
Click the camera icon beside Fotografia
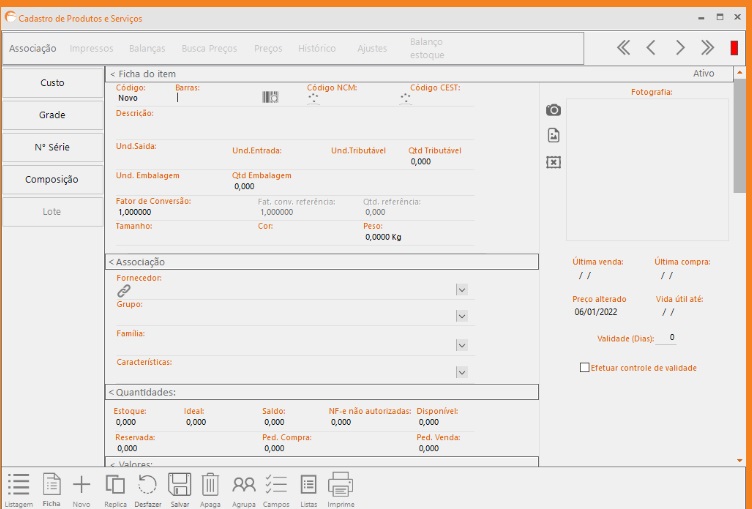(x=553, y=110)
